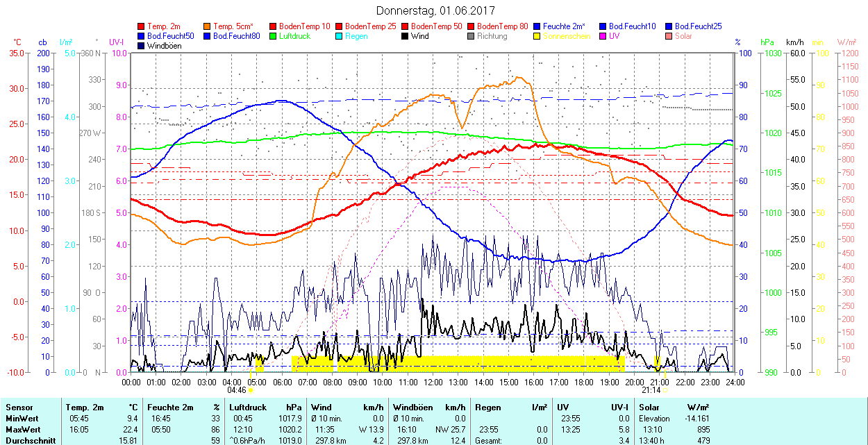Select the MaxWert row label in table
868x445 pixels.
(x=23, y=430)
